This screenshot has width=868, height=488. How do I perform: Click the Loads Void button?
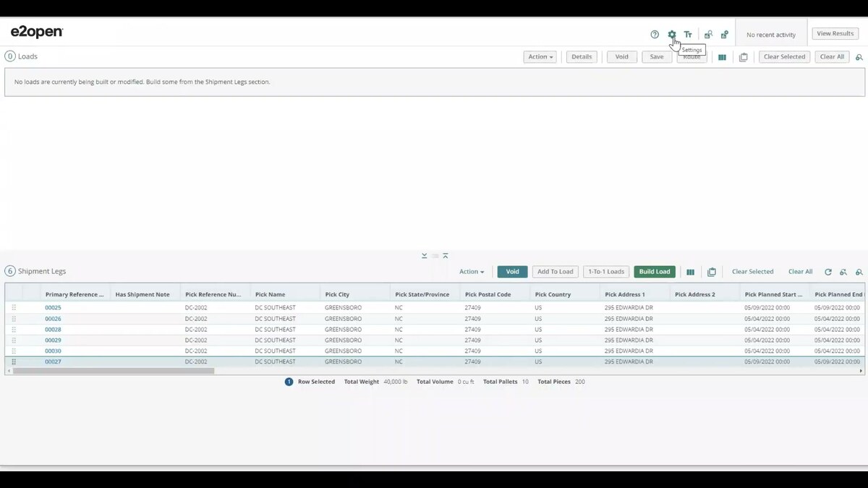(x=622, y=57)
